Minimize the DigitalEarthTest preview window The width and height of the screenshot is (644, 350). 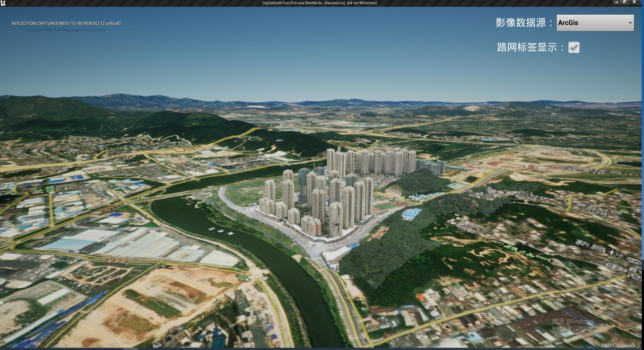coord(616,2)
